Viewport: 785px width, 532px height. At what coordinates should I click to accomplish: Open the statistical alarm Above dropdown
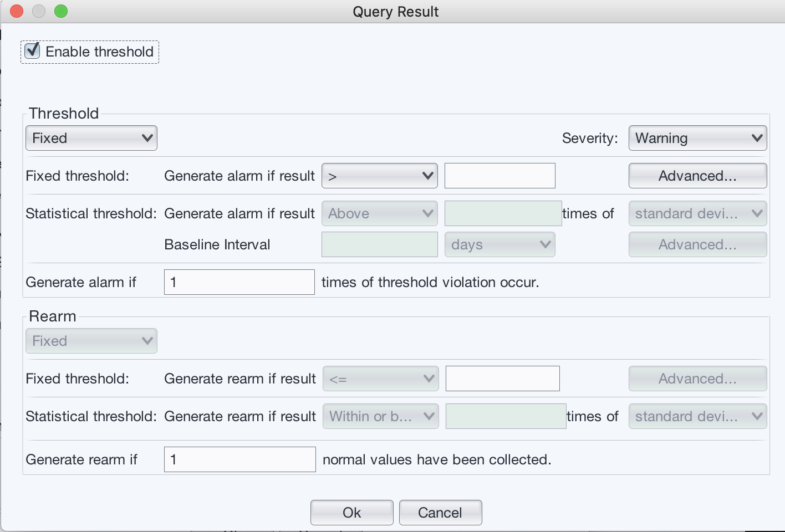click(379, 213)
